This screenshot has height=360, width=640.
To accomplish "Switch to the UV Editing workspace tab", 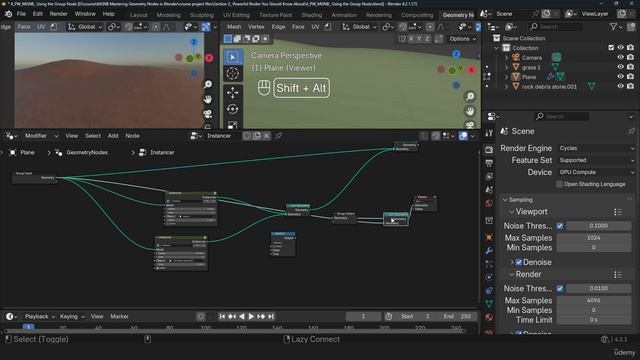I will [x=236, y=15].
